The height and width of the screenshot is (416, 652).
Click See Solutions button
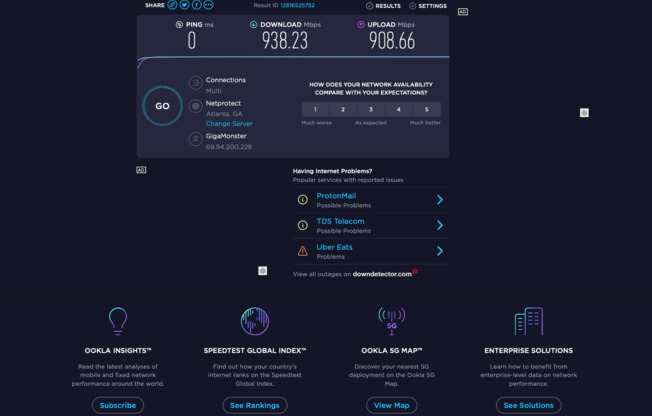pyautogui.click(x=529, y=405)
